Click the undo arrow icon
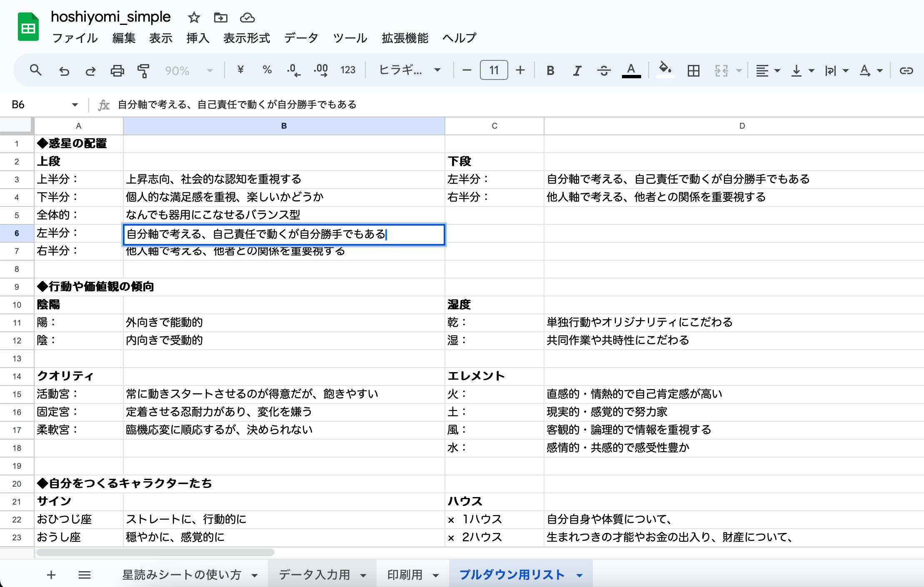 (x=64, y=71)
